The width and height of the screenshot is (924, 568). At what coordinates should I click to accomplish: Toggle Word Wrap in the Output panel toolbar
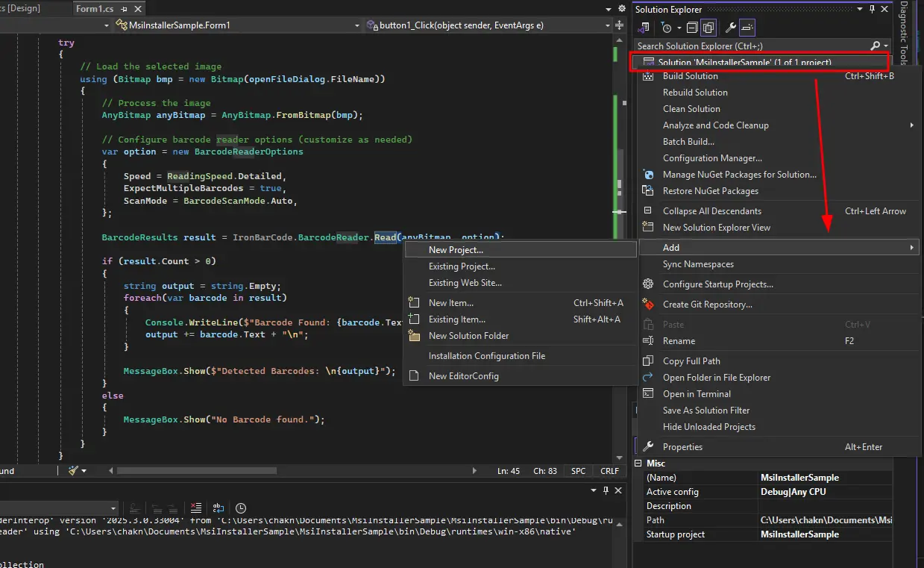click(219, 508)
